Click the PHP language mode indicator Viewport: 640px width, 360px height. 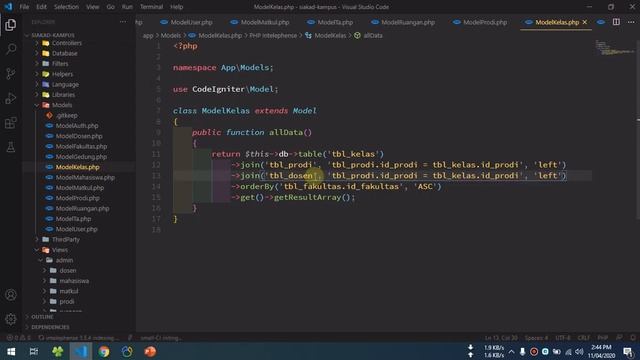603,338
